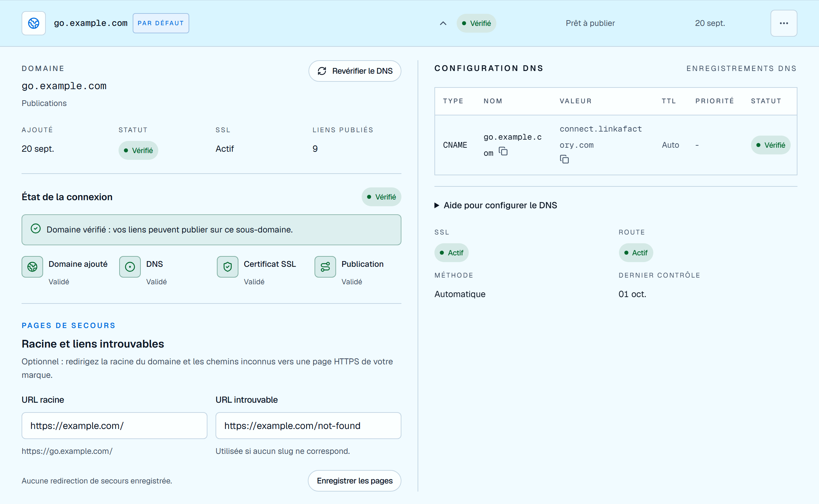Copy the CNAME name go.example.com
Image resolution: width=819 pixels, height=504 pixels.
(x=503, y=151)
